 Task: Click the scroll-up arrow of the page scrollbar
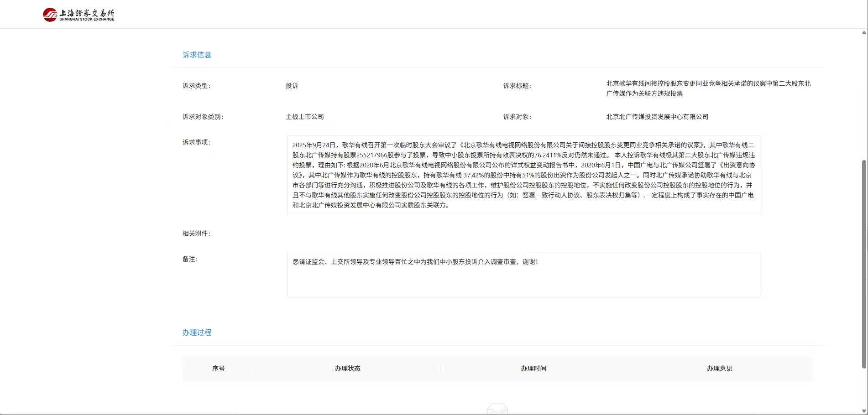(864, 33)
